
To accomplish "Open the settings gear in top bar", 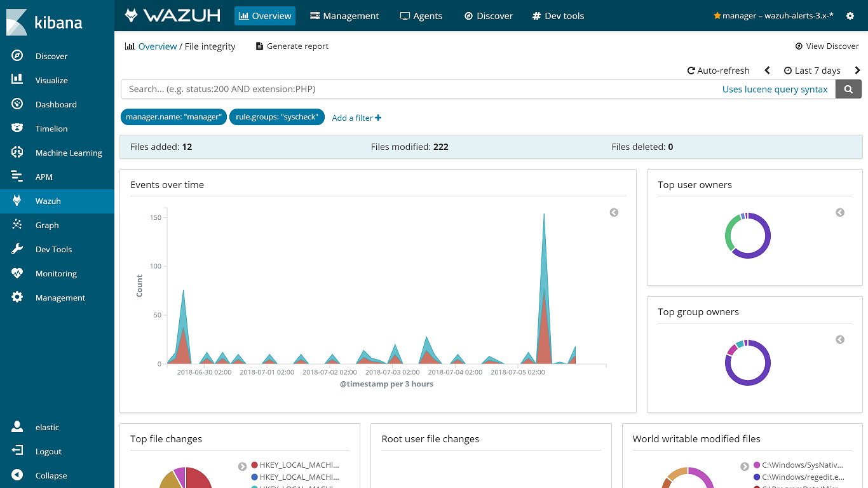I will [850, 16].
